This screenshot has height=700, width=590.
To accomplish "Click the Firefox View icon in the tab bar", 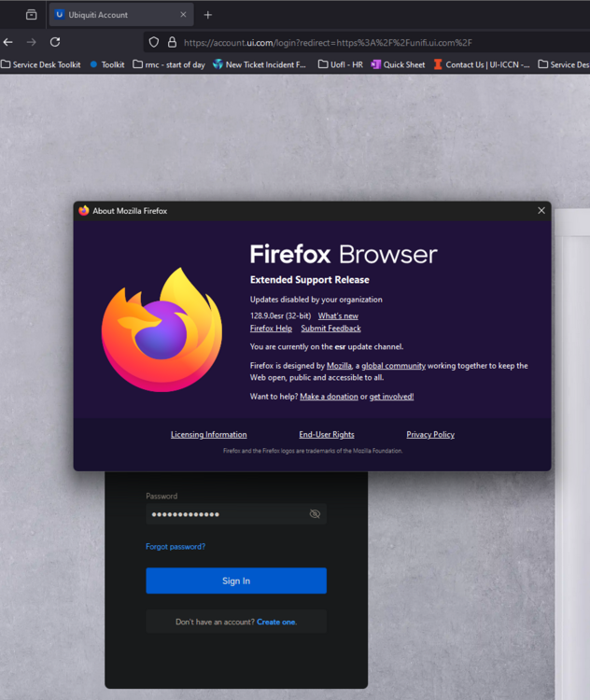I will (31, 15).
